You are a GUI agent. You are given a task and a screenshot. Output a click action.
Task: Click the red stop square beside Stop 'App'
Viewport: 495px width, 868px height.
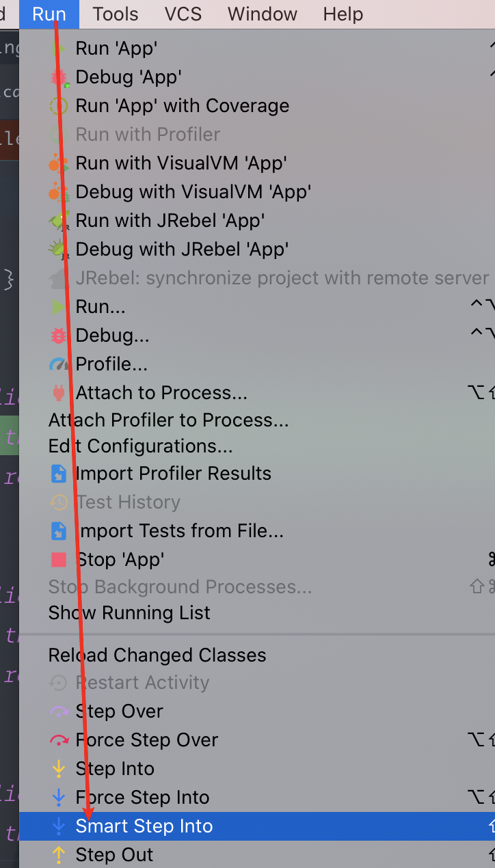(59, 560)
